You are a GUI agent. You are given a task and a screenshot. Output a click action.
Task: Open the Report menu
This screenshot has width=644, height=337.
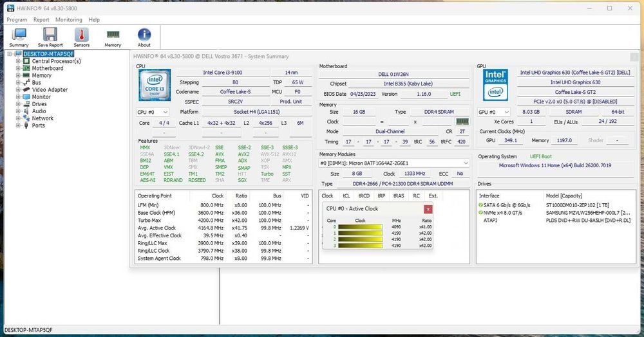coord(41,20)
